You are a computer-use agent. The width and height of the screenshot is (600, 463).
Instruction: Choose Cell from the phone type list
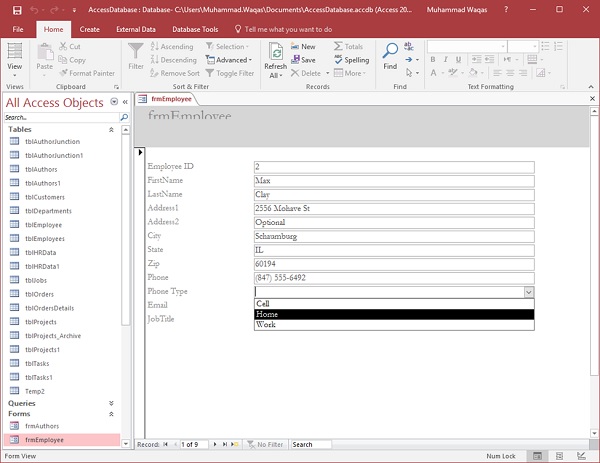pos(394,303)
